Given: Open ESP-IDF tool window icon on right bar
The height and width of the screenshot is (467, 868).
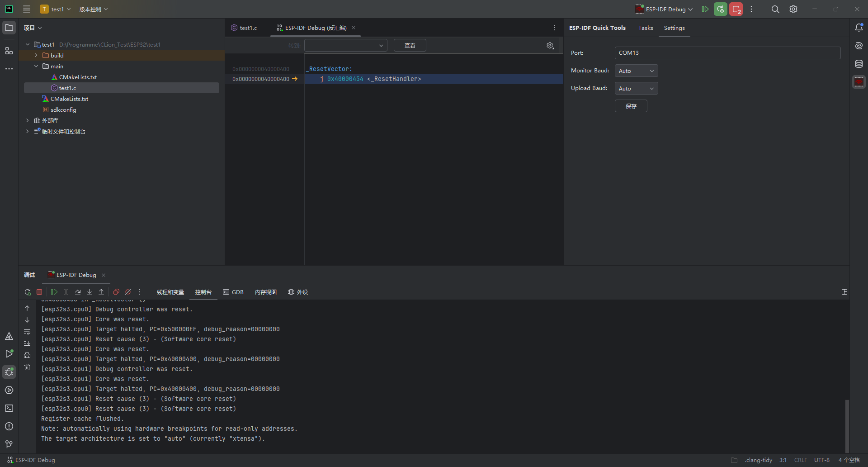Looking at the screenshot, I should click(859, 82).
